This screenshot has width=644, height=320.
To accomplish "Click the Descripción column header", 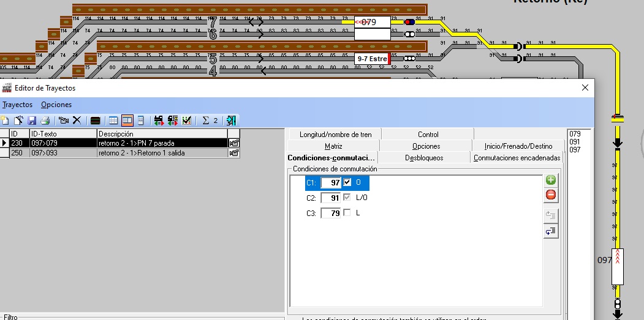I will tap(162, 134).
